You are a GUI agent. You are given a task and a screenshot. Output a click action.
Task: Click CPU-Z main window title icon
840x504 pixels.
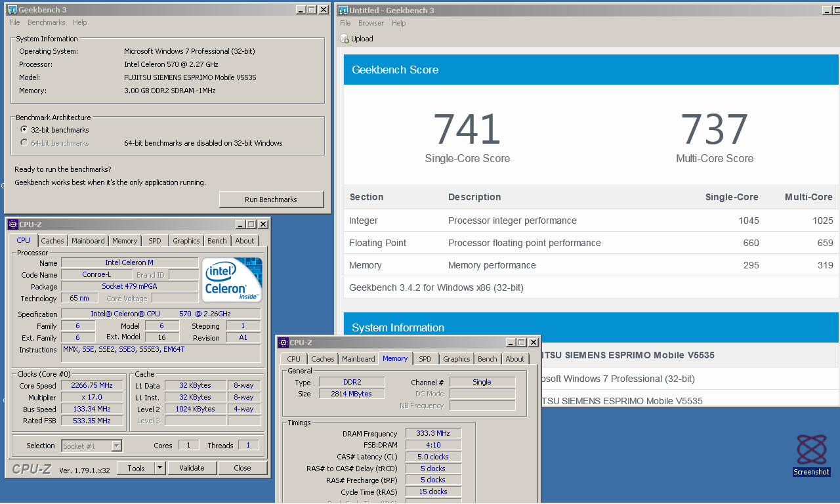13,224
